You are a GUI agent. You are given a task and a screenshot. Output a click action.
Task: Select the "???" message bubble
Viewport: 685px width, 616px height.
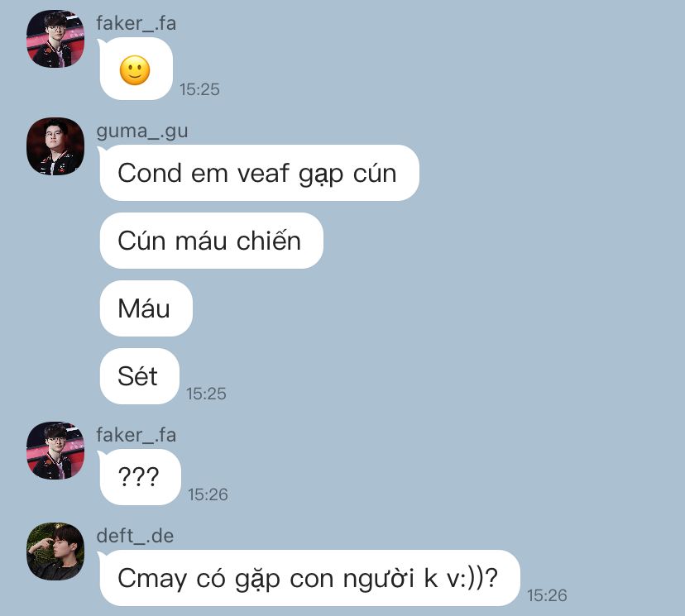141,477
